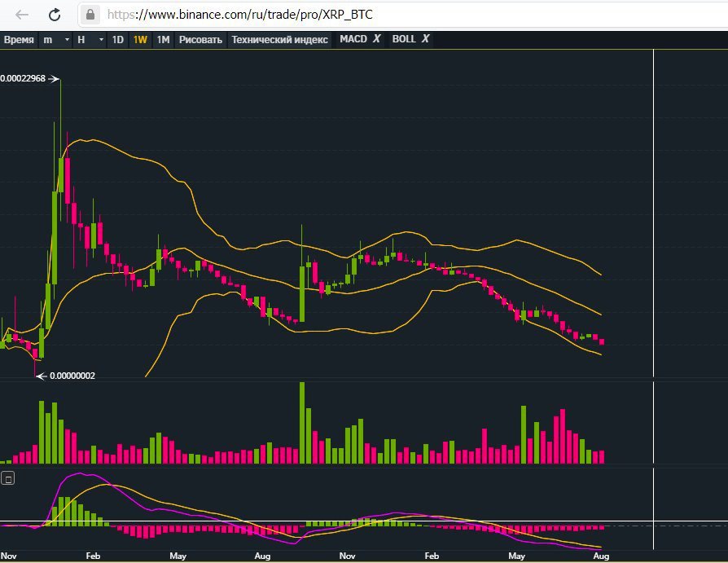The height and width of the screenshot is (563, 728).
Task: Click the browser back arrow
Action: point(22,15)
